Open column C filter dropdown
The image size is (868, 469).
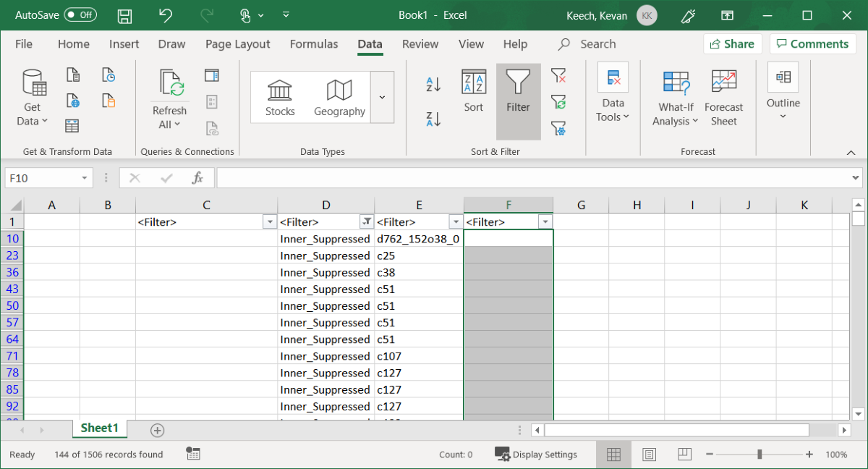coord(270,222)
